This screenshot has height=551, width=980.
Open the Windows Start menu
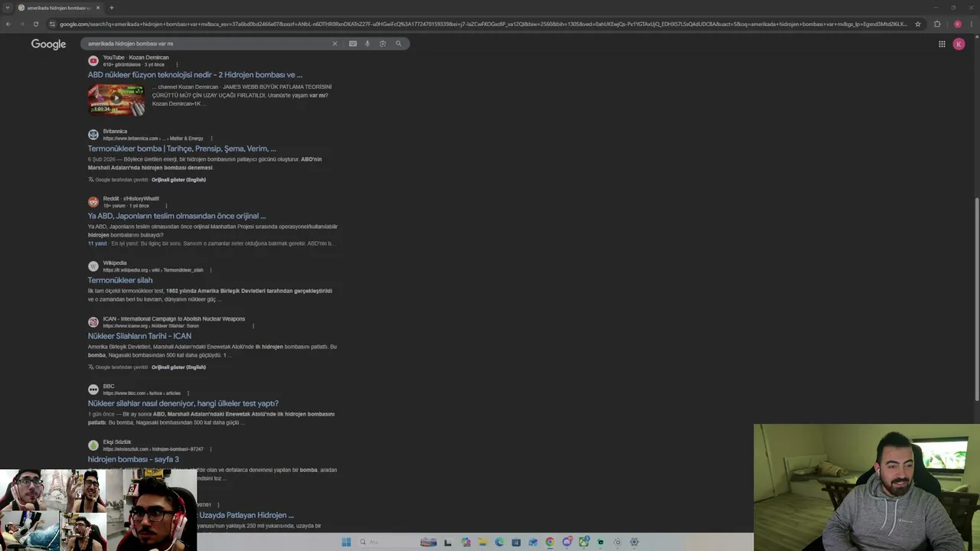tap(346, 542)
